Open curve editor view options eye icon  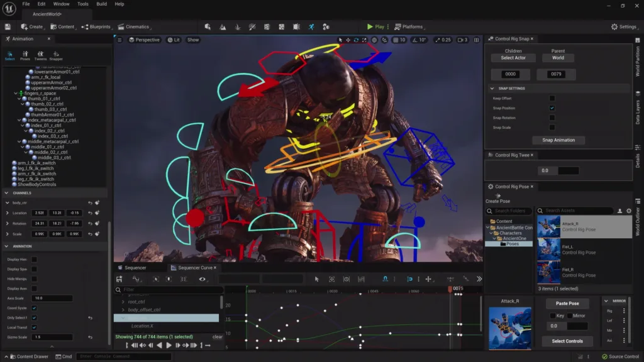click(202, 279)
